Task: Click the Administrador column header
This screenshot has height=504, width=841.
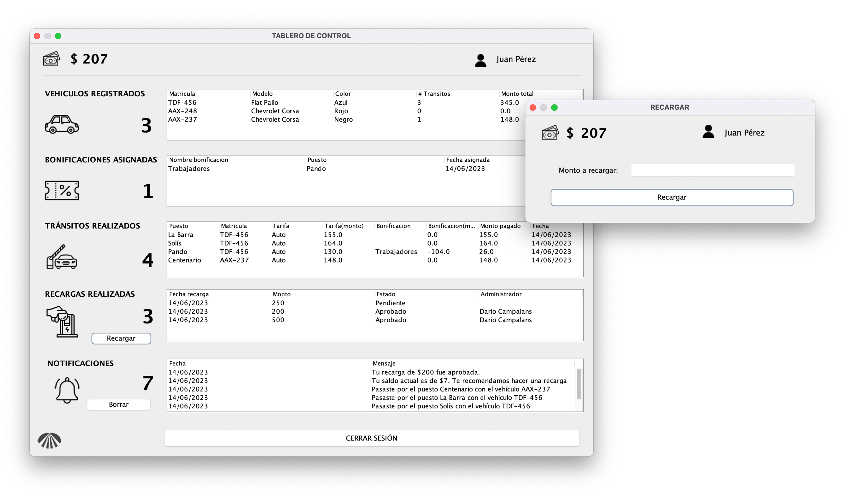Action: 531,294
